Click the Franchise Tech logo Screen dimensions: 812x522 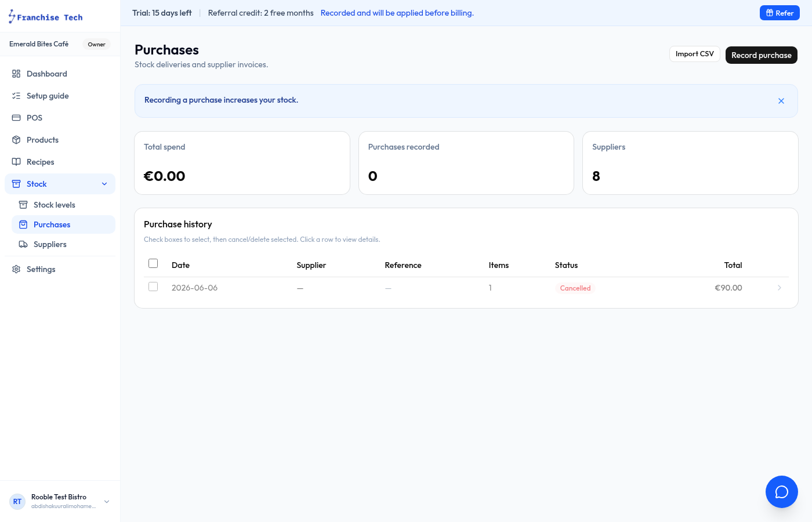click(x=45, y=17)
